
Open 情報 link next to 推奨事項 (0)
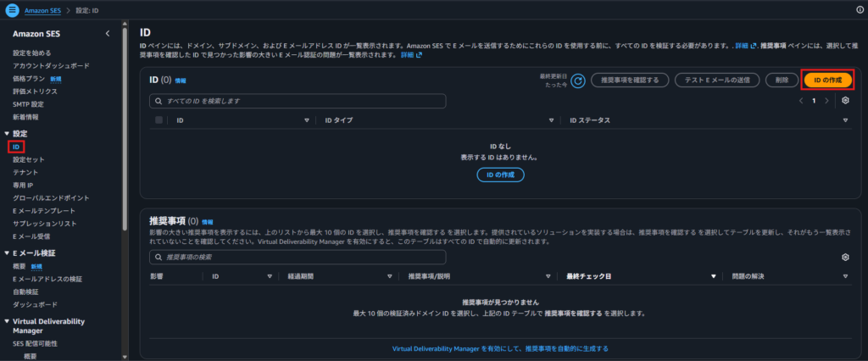tap(208, 221)
